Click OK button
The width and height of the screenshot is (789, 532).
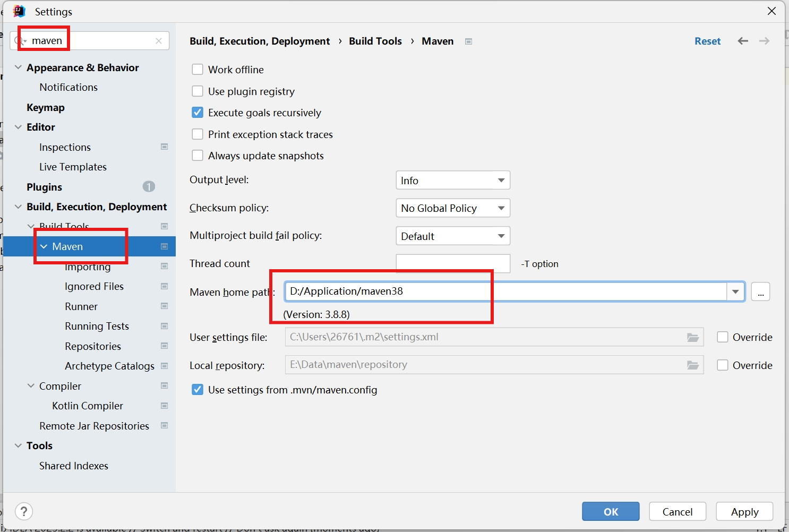point(611,511)
